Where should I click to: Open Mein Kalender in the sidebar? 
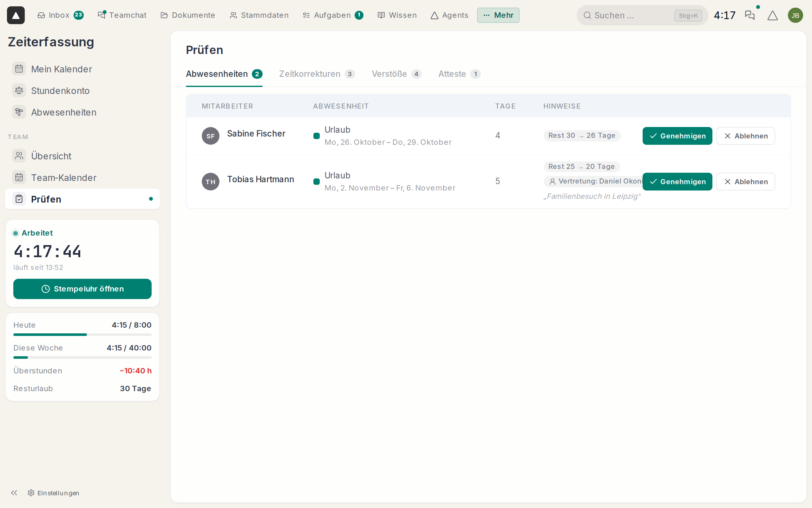click(x=82, y=69)
